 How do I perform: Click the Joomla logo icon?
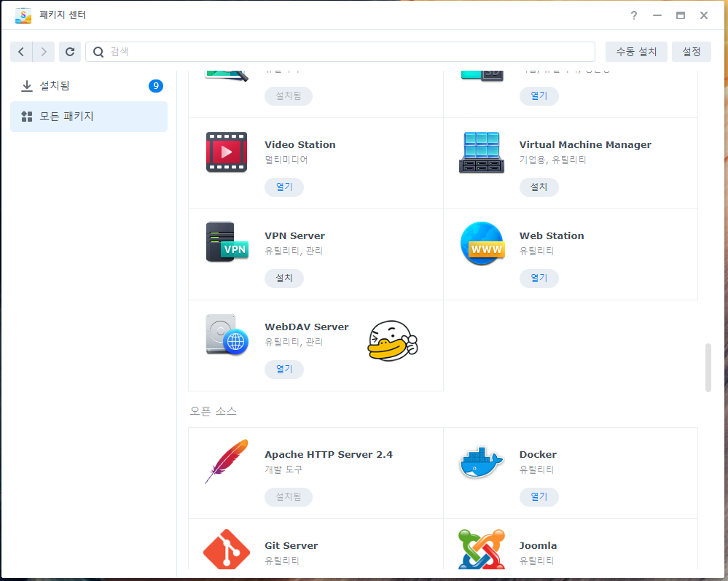pos(482,550)
